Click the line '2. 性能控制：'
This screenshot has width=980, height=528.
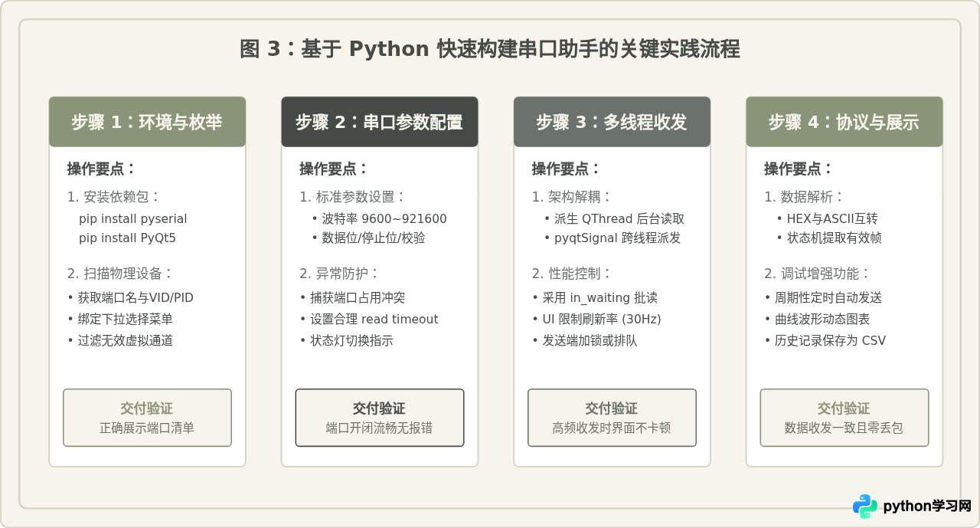click(x=573, y=274)
